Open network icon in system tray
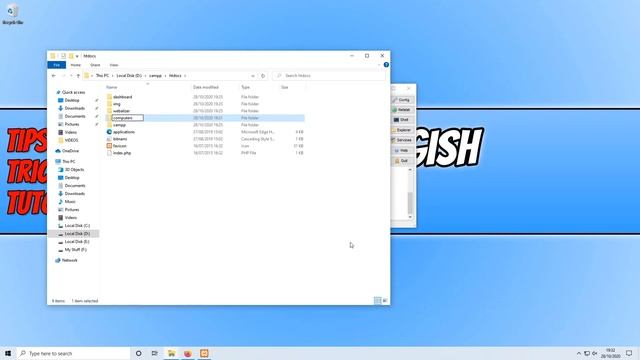640x360 pixels. click(587, 353)
